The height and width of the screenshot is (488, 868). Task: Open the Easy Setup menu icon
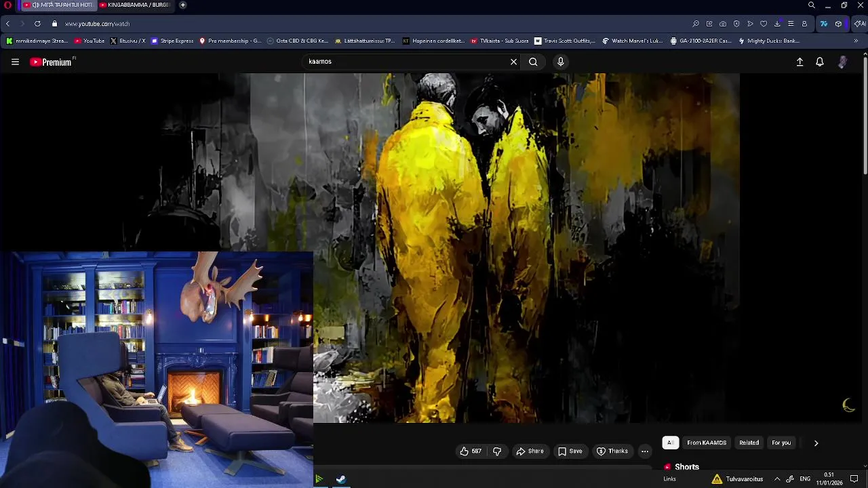click(791, 24)
